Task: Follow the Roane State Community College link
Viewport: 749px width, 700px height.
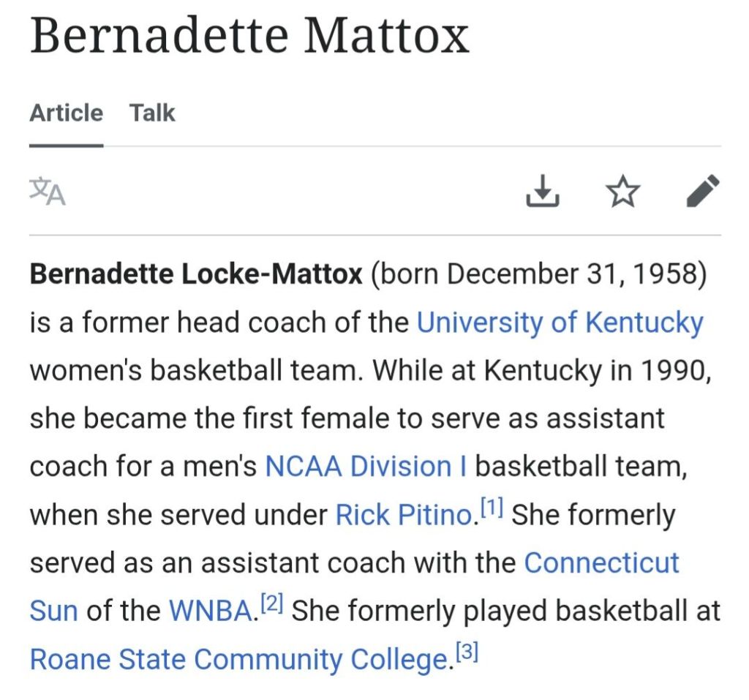Action: pyautogui.click(x=237, y=659)
